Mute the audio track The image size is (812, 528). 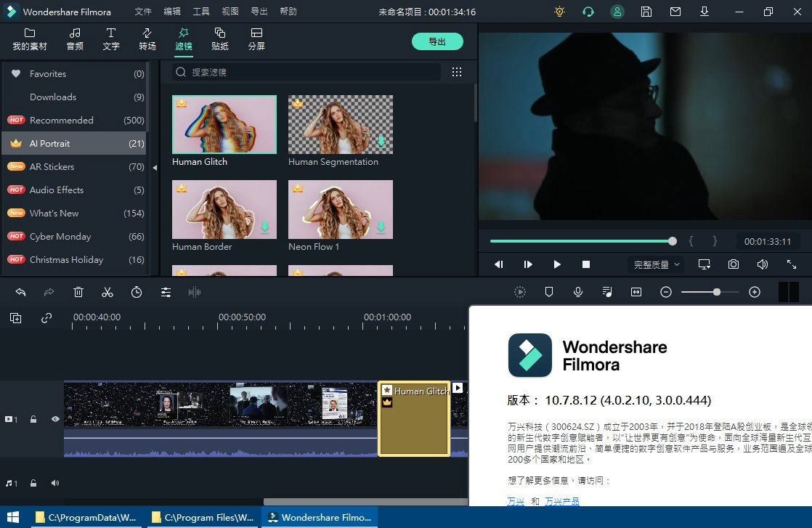click(x=55, y=482)
